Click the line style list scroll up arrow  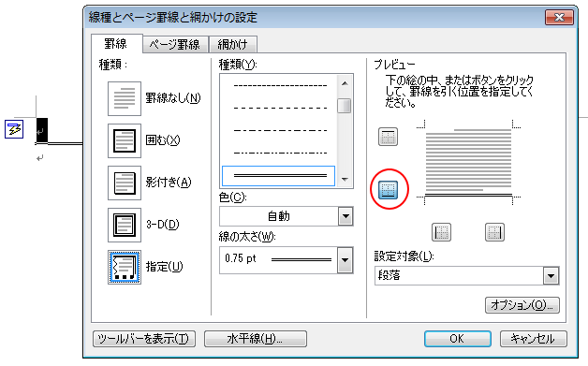(345, 83)
